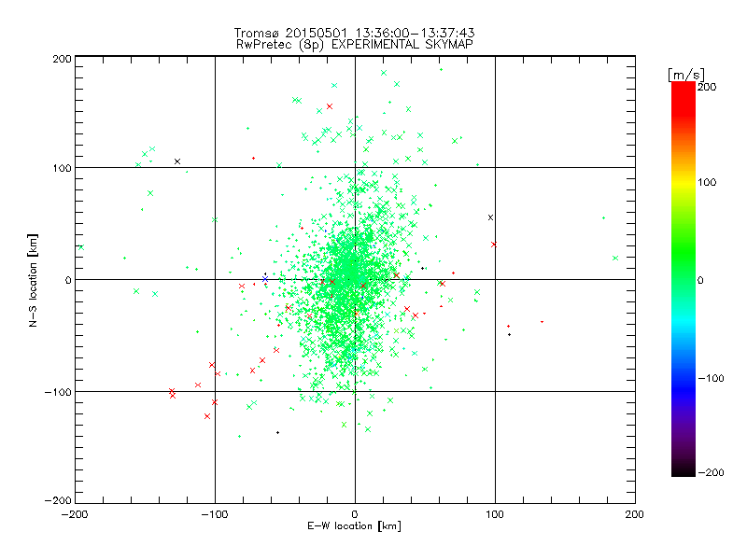The width and height of the screenshot is (747, 560).
Task: Click the 'E-W location [km]' axis label
Action: coord(354,526)
